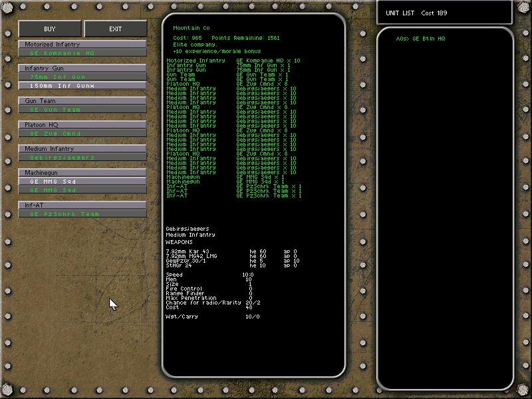Select the GE Gun Team option
Image resolution: width=532 pixels, height=399 pixels.
(x=82, y=110)
